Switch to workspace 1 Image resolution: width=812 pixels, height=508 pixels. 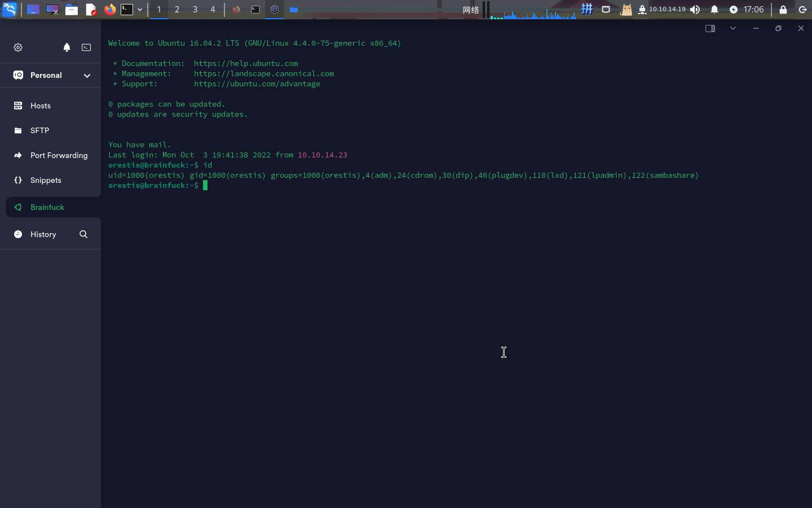[x=159, y=10]
